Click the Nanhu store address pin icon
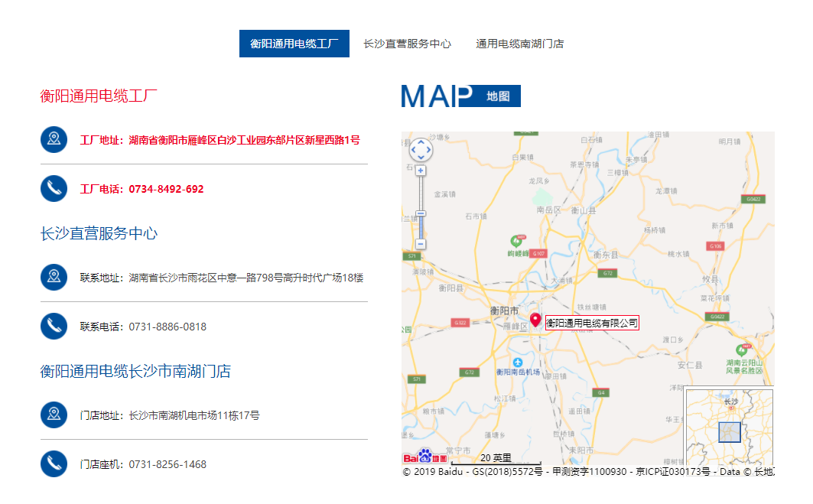The width and height of the screenshot is (813, 504). [x=54, y=415]
